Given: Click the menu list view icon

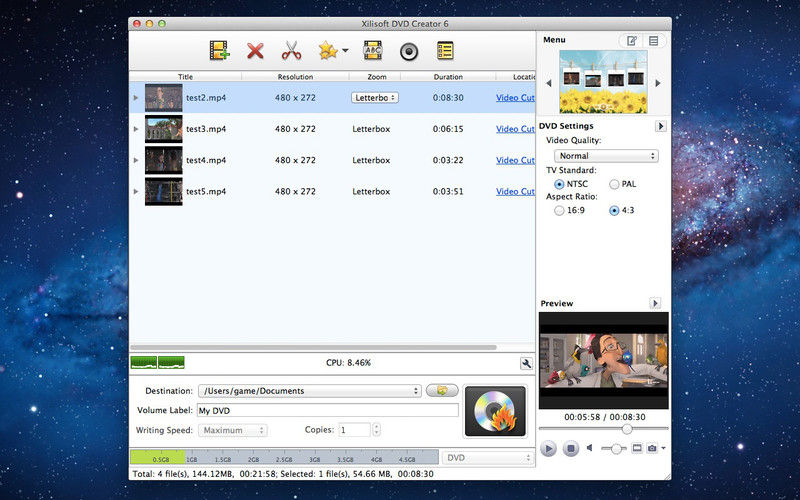Looking at the screenshot, I should (x=654, y=41).
